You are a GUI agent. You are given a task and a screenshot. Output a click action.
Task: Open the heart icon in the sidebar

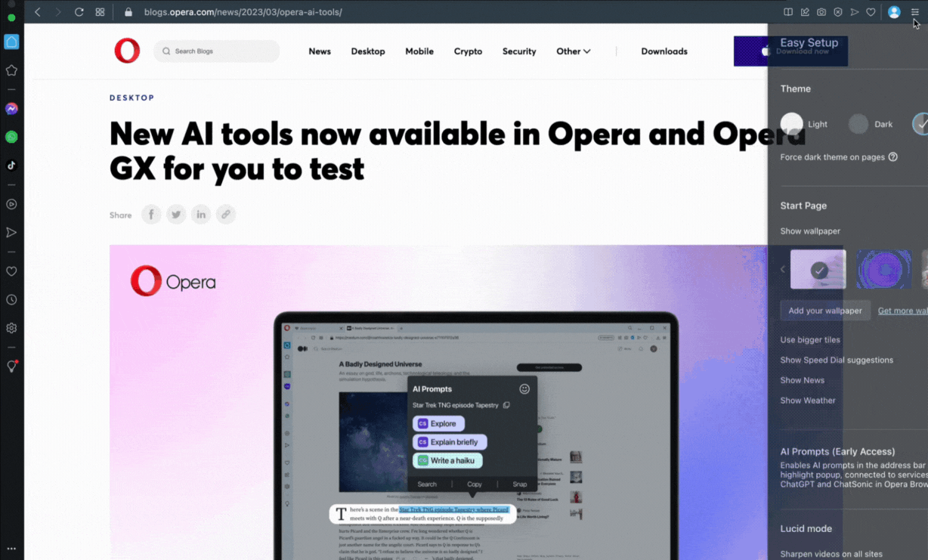coord(11,271)
